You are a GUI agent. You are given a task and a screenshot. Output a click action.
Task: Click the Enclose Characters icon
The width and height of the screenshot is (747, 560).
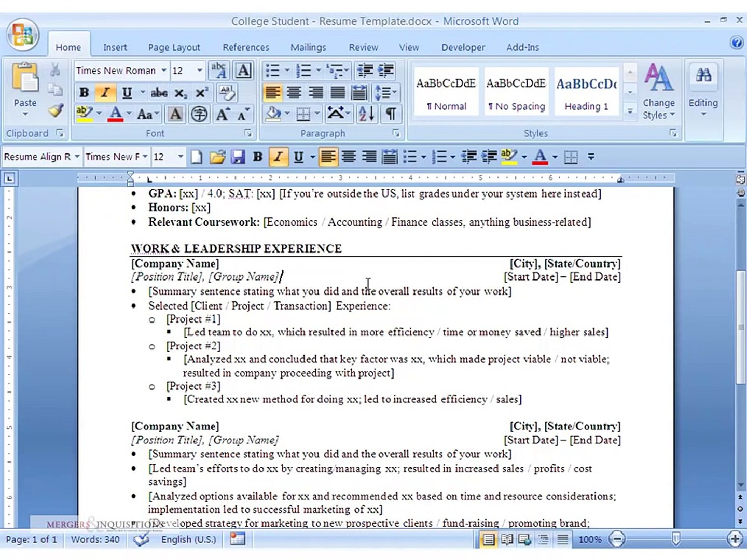(199, 114)
